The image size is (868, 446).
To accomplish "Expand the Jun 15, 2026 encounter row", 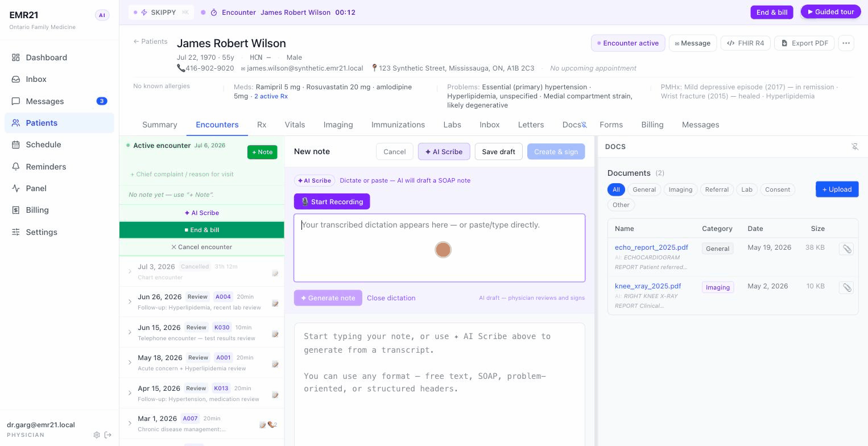I will [130, 332].
